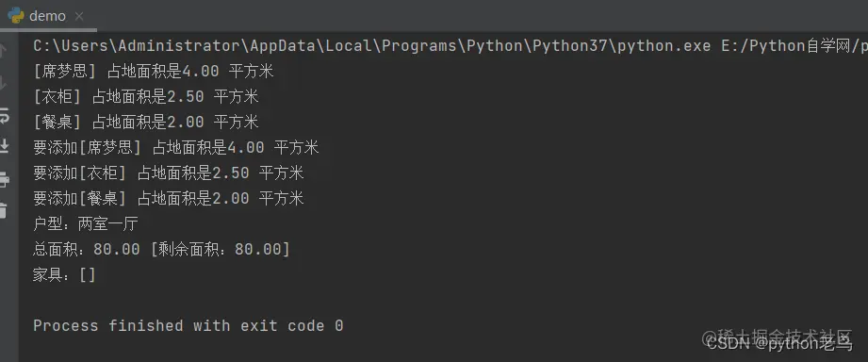The image size is (868, 362).
Task: Click the Python logo on demo tab
Action: (16, 15)
